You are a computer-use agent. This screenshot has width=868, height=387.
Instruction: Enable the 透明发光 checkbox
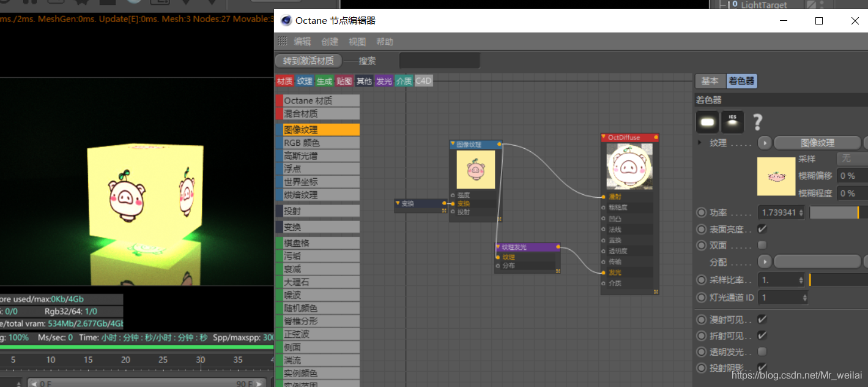pyautogui.click(x=762, y=351)
